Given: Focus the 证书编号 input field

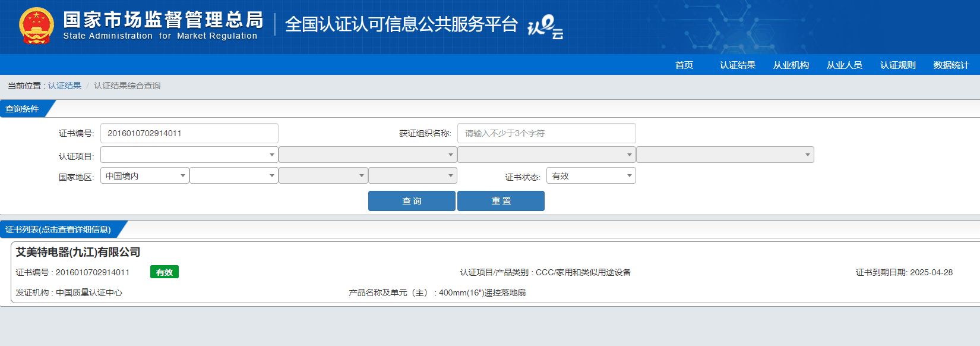Looking at the screenshot, I should 189,133.
